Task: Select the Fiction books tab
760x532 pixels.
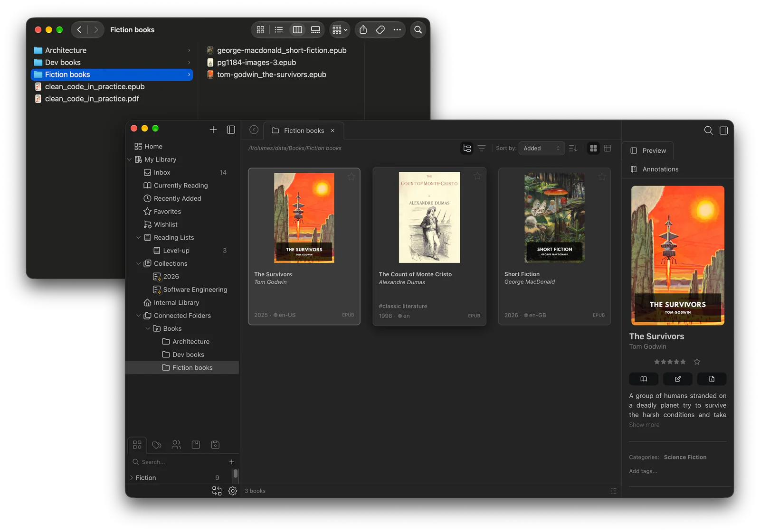Action: coord(304,131)
